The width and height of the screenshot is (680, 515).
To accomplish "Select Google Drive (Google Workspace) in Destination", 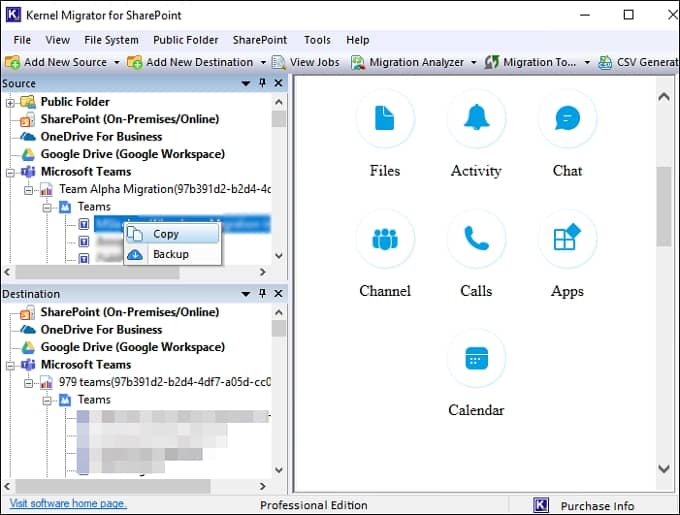I will [133, 347].
